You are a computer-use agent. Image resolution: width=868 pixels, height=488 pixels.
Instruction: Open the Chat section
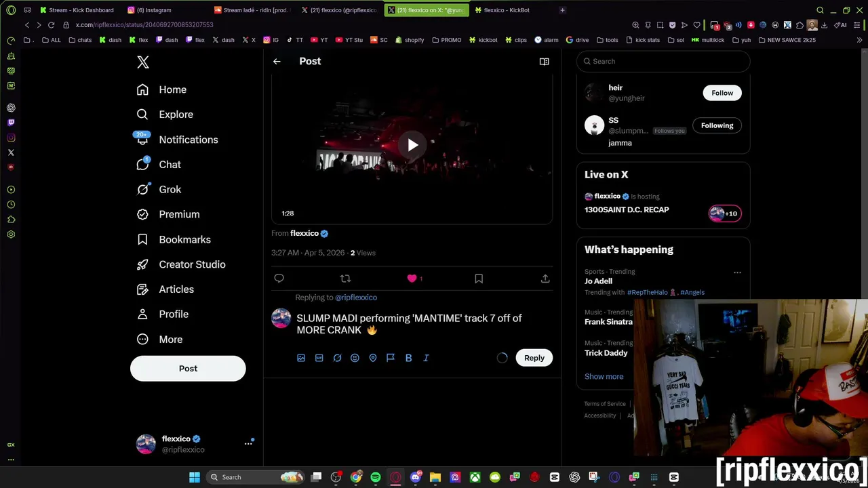tap(159, 165)
